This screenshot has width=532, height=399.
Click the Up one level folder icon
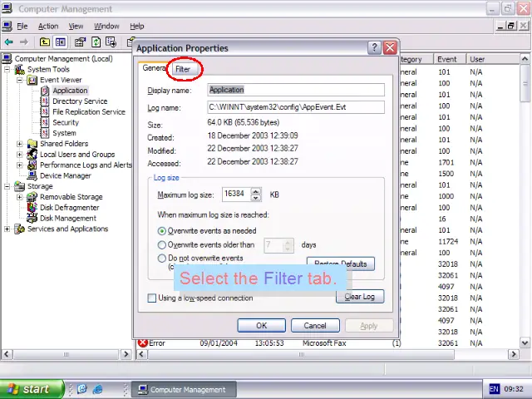click(44, 42)
